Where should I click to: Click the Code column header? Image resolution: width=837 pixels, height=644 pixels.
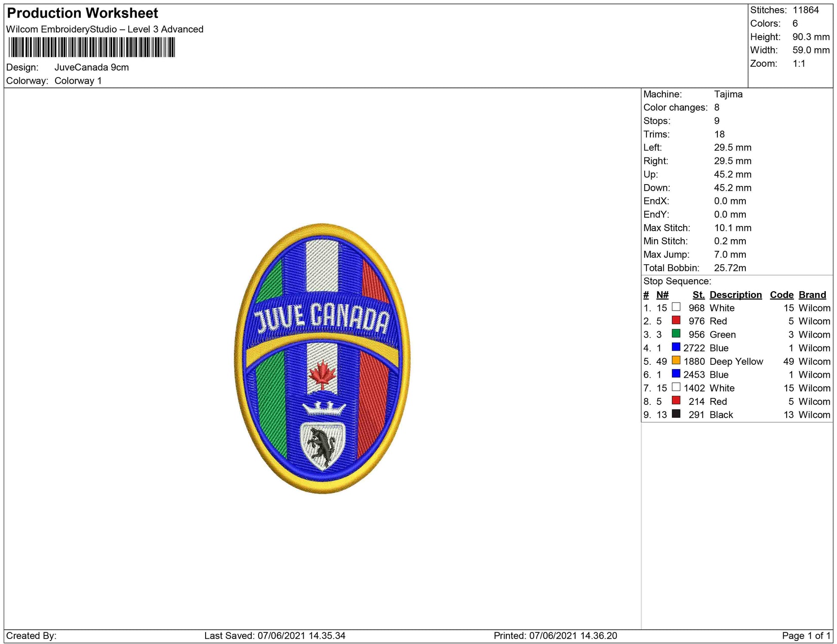782,295
